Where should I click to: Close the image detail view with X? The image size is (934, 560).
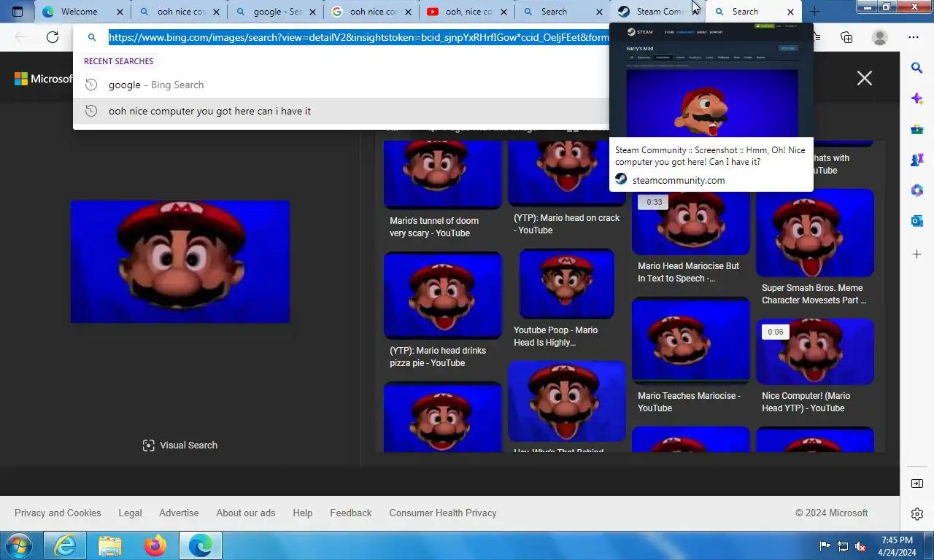(865, 78)
